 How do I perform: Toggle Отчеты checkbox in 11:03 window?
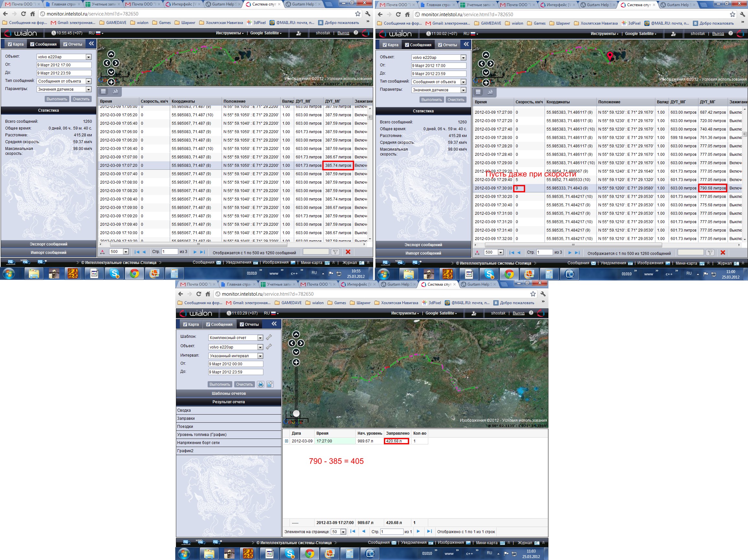point(242,325)
